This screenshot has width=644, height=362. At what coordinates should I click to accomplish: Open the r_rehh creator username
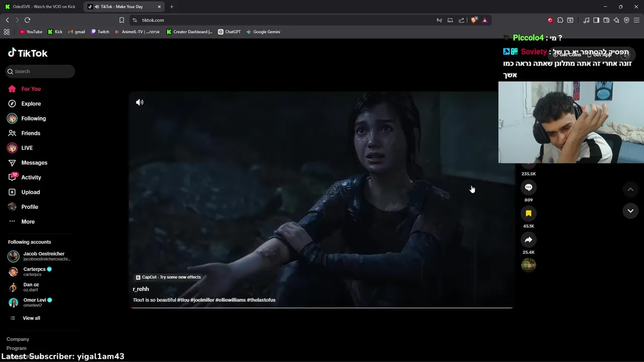(x=141, y=289)
